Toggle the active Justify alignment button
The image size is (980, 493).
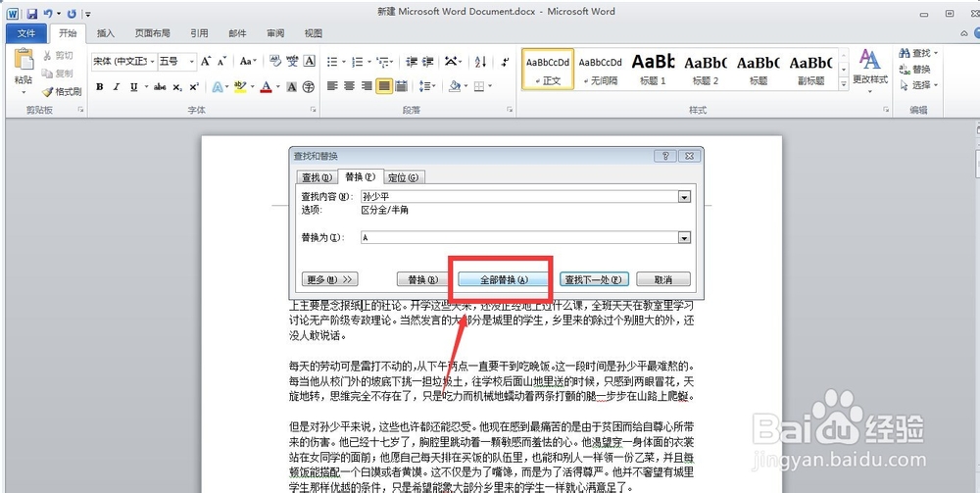(x=384, y=86)
